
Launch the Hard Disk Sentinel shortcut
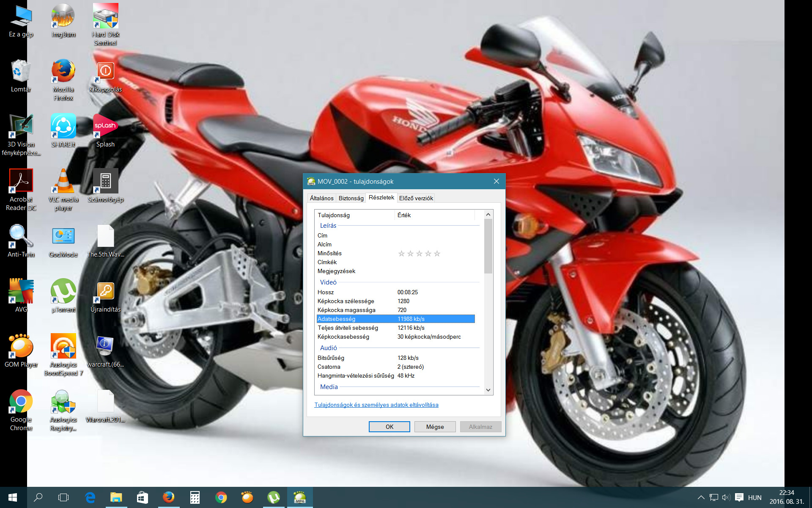(x=105, y=17)
